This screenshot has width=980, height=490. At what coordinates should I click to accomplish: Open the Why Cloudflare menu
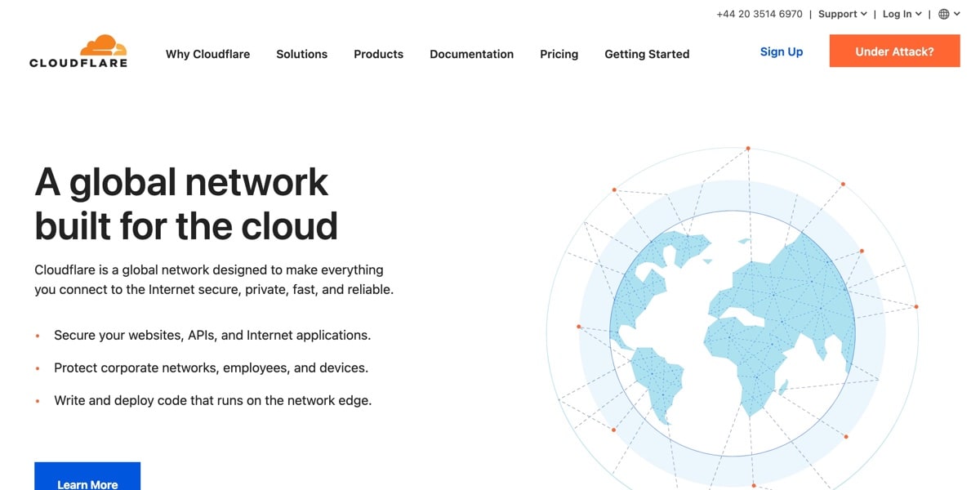(207, 54)
